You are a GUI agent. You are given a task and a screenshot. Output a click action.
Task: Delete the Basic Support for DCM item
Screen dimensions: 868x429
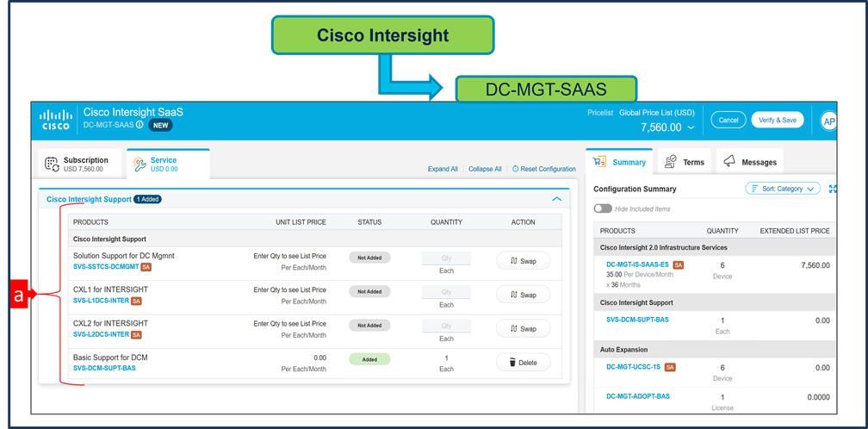click(524, 363)
